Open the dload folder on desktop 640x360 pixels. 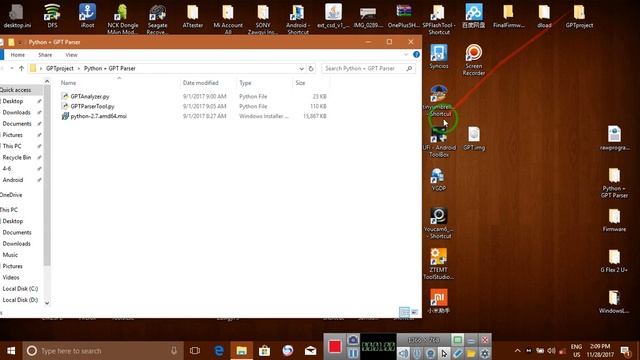pos(544,16)
